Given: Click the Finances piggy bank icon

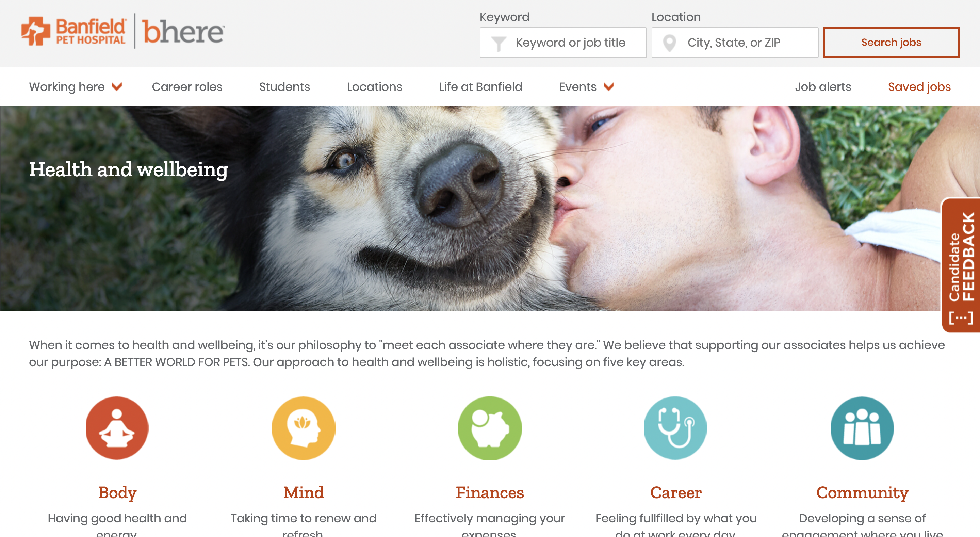Looking at the screenshot, I should tap(490, 428).
